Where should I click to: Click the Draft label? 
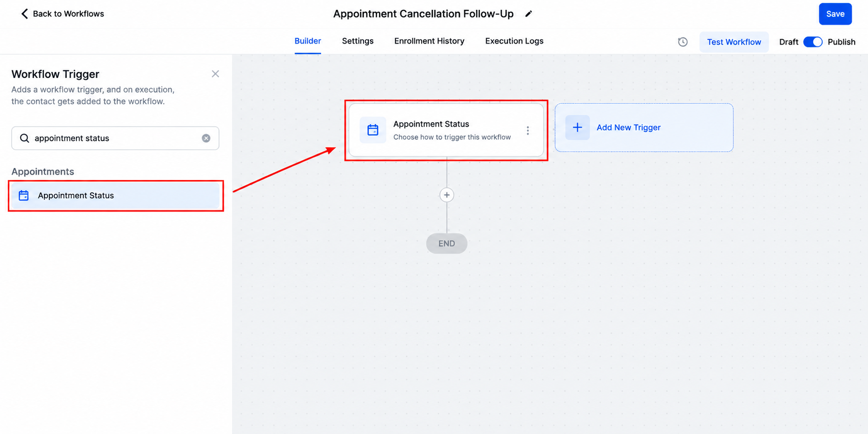[x=788, y=42]
